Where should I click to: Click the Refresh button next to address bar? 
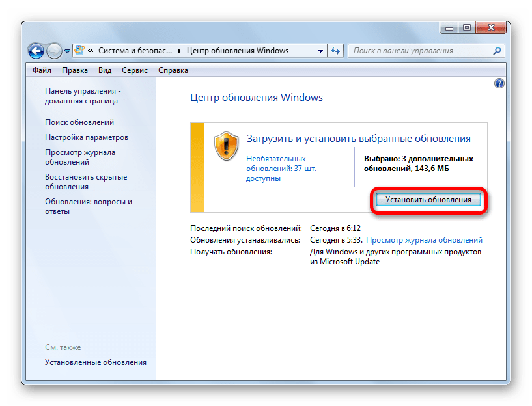click(335, 51)
